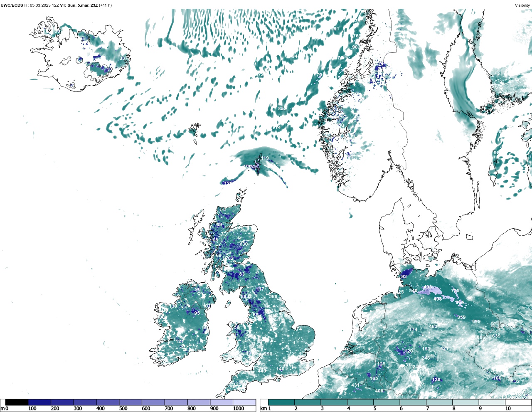Click the '121' value in southern Ireland
The height and width of the screenshot is (412, 532).
pos(180,341)
